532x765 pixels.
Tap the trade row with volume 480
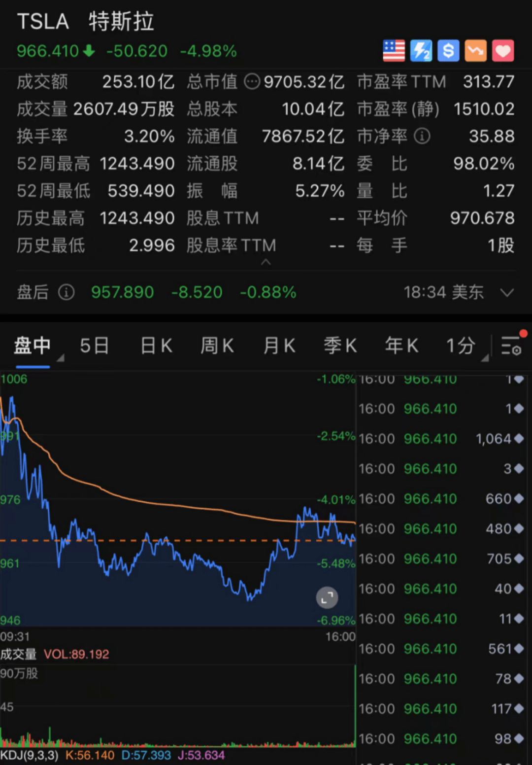pyautogui.click(x=441, y=529)
